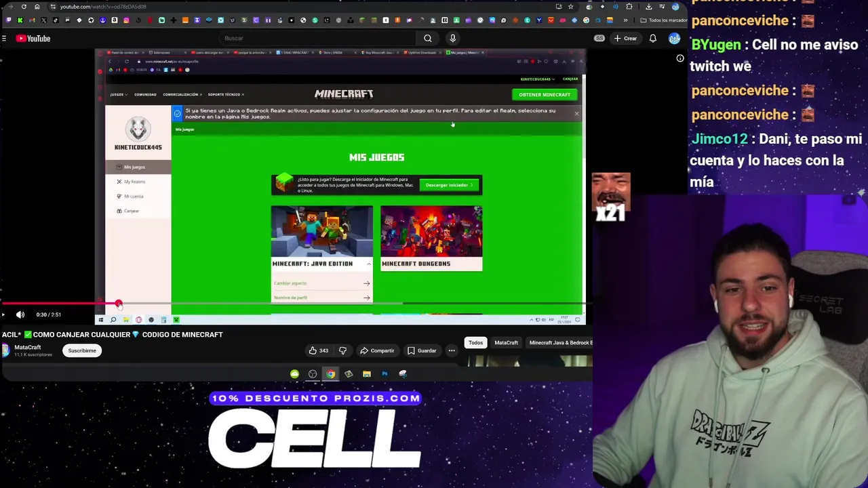Dismiss Realms banner with X in video
868x488 pixels.
tap(576, 114)
